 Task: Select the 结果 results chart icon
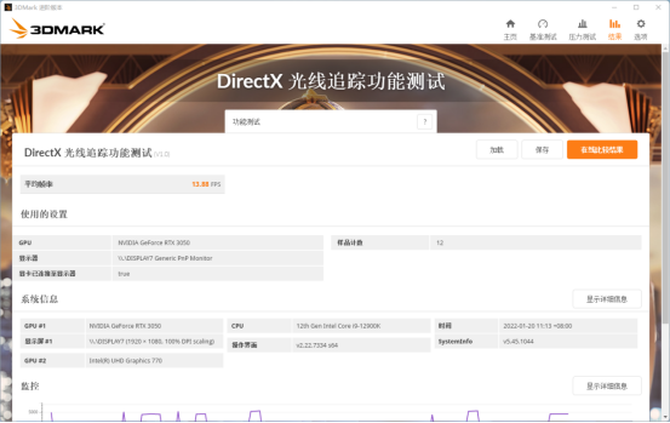(x=614, y=24)
